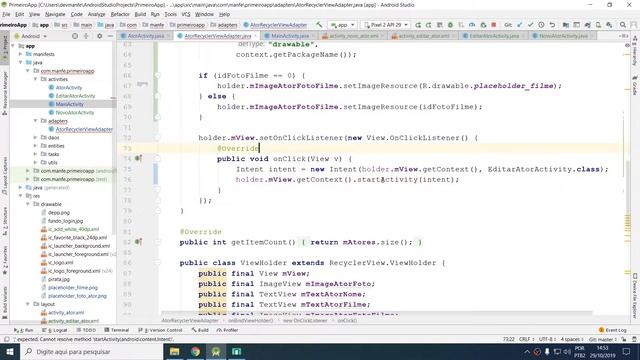Open the VCS menu

point(186,14)
